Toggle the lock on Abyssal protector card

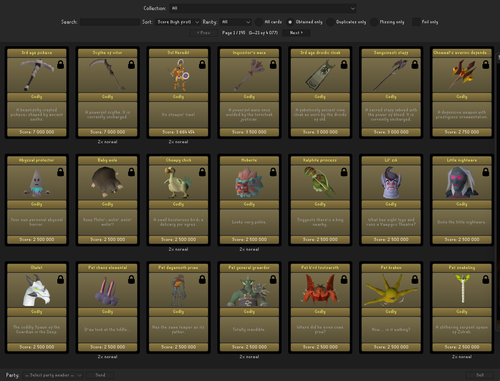click(60, 172)
